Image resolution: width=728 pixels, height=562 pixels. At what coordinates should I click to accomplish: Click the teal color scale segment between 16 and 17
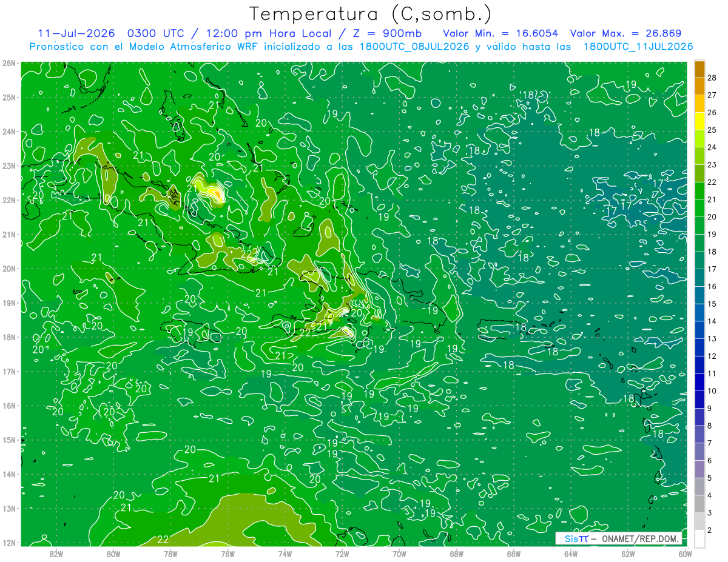(699, 278)
